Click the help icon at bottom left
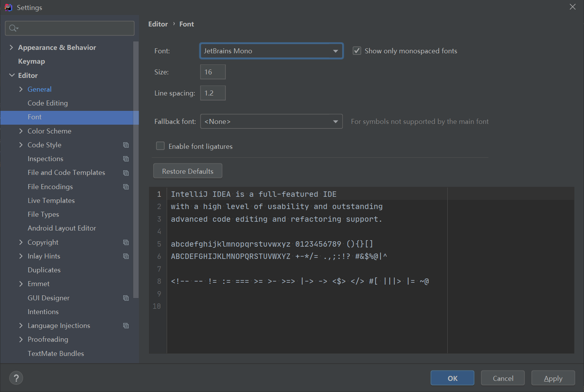 coord(16,378)
